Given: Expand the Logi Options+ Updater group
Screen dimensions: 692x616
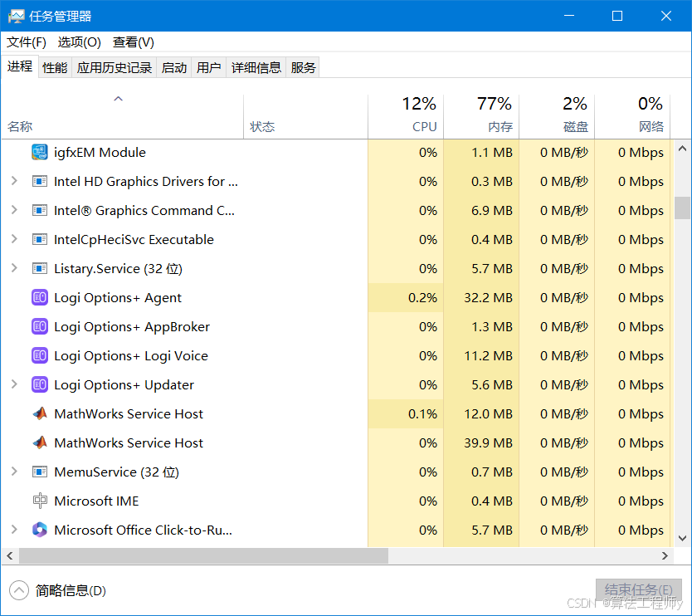Looking at the screenshot, I should 14,384.
